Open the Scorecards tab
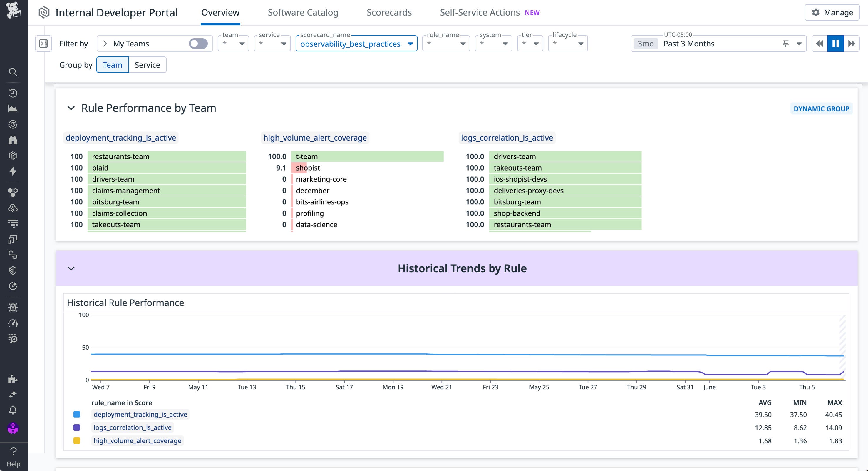The image size is (868, 471). [x=389, y=12]
